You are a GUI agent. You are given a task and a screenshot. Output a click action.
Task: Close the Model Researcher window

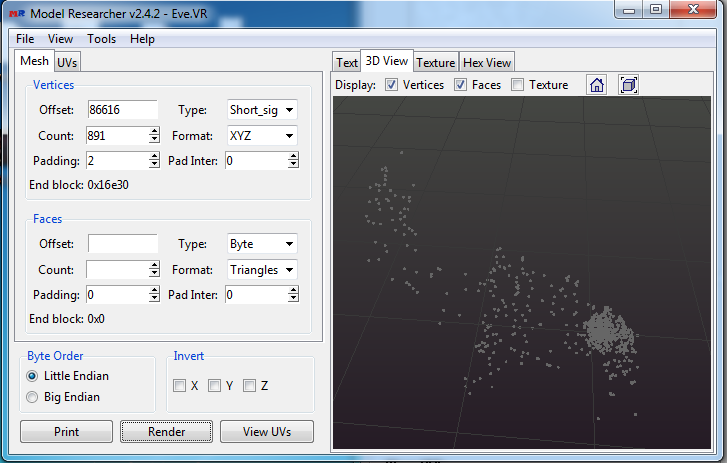693,9
